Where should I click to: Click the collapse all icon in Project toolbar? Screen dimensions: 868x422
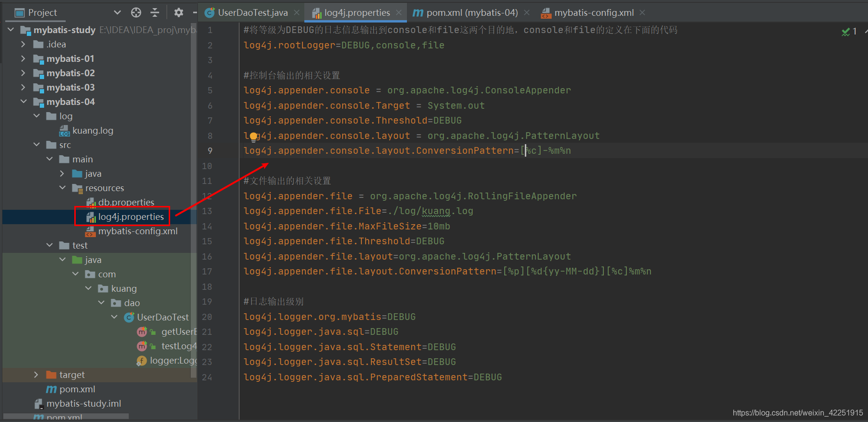(154, 12)
